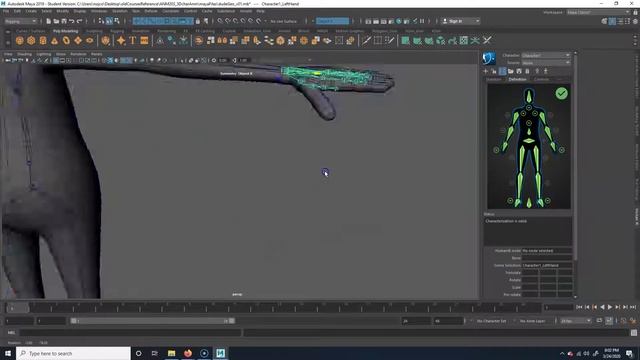This screenshot has width=640, height=360.
Task: Click the MEL command line input
Action: [x=131, y=333]
